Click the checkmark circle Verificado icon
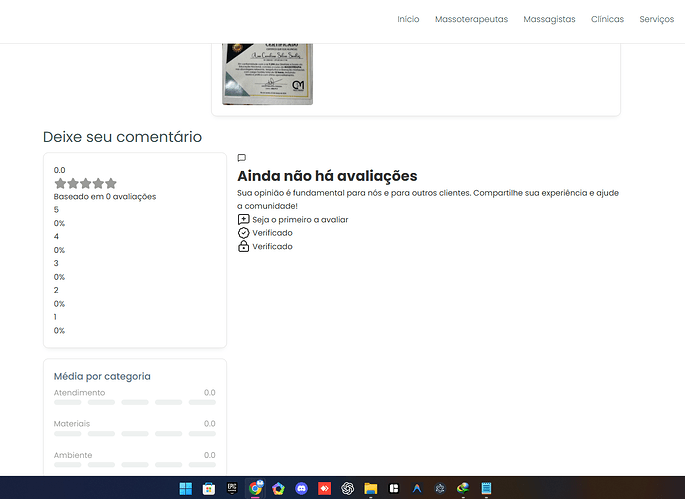This screenshot has height=499, width=685. pyautogui.click(x=243, y=233)
